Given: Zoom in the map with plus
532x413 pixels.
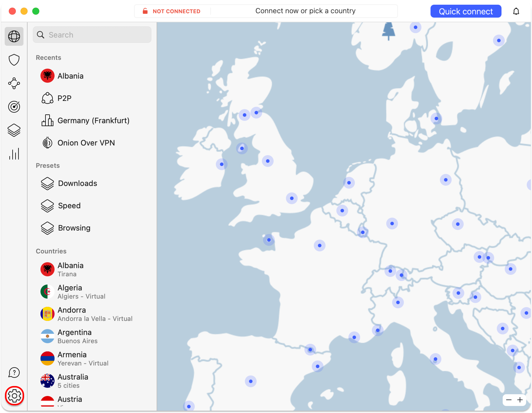Looking at the screenshot, I should click(x=520, y=400).
